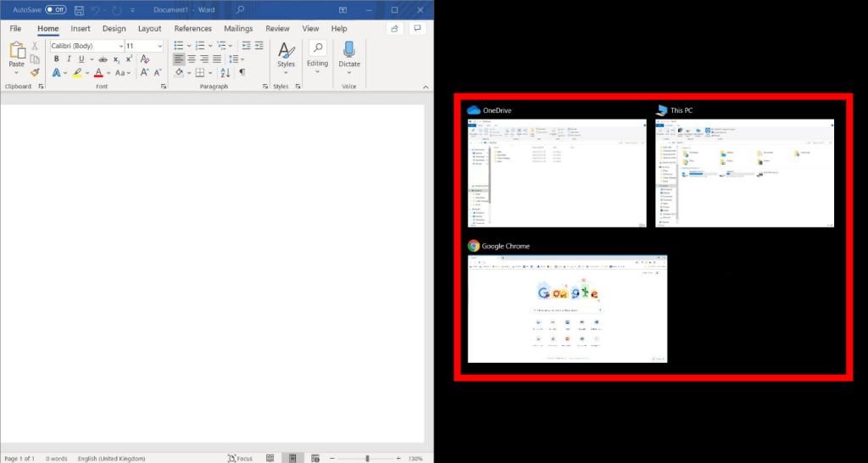The image size is (868, 463).
Task: Apply red font color
Action: coord(98,73)
